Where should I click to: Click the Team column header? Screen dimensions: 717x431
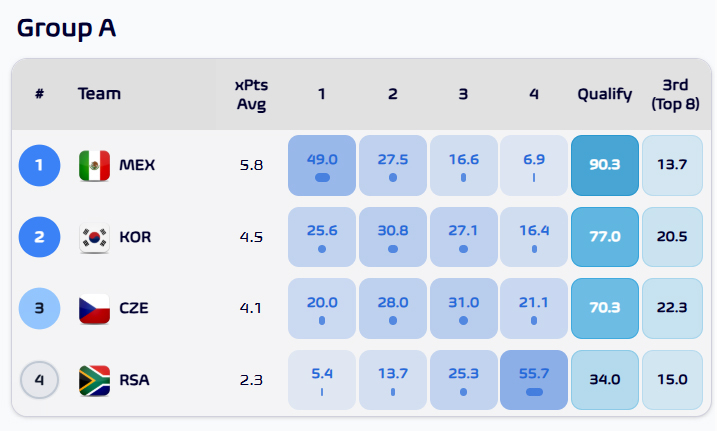coord(99,95)
